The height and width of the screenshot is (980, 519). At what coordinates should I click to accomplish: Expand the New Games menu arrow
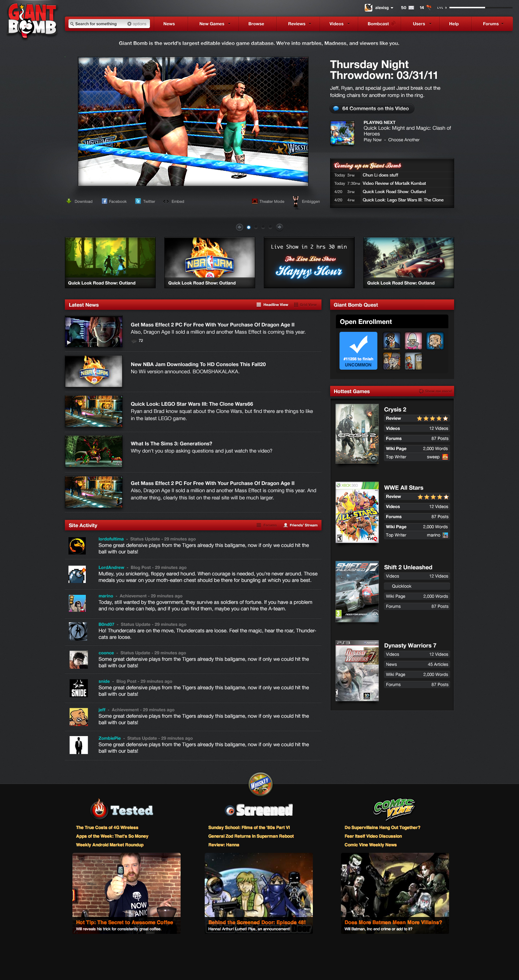[229, 23]
